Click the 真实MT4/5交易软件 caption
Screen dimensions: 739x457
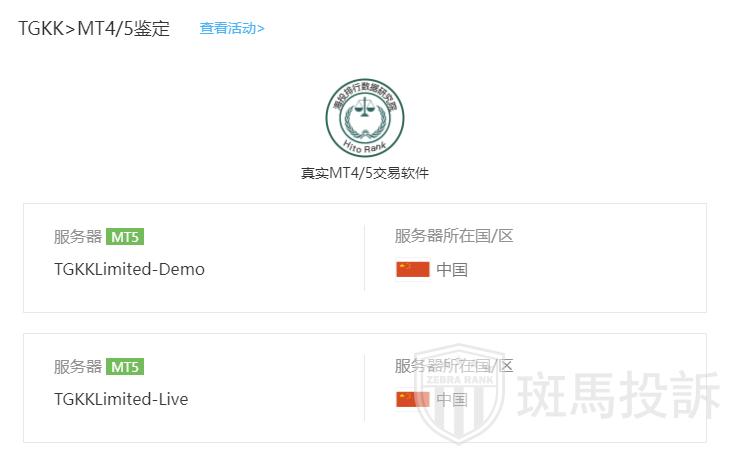pyautogui.click(x=365, y=173)
